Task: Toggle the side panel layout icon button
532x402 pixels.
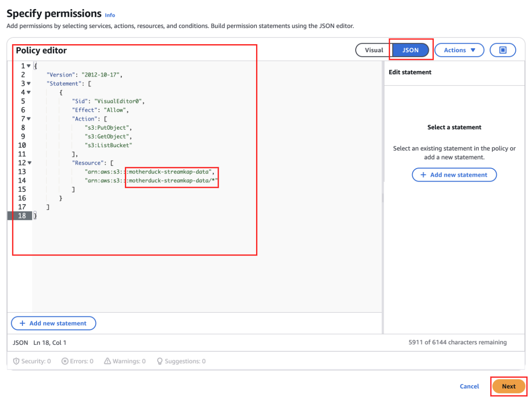Action: (x=503, y=50)
